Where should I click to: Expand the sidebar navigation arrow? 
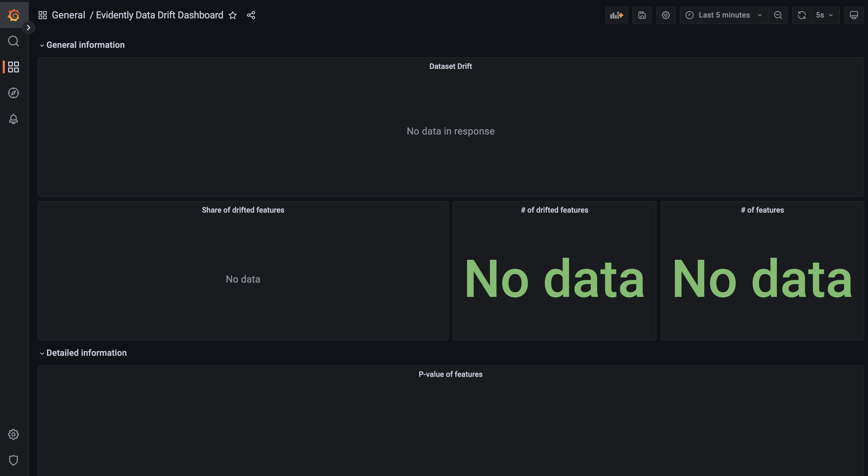click(x=29, y=28)
